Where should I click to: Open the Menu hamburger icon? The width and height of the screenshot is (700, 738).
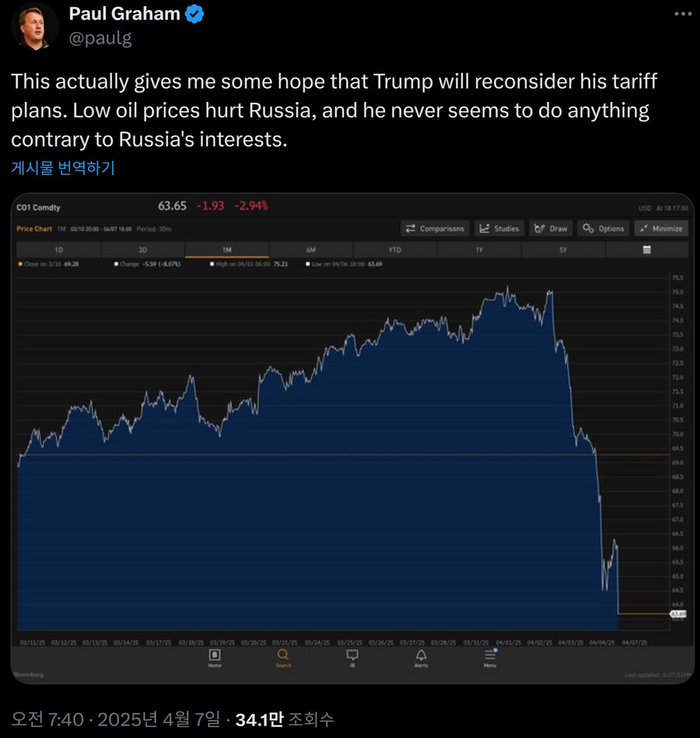(490, 658)
